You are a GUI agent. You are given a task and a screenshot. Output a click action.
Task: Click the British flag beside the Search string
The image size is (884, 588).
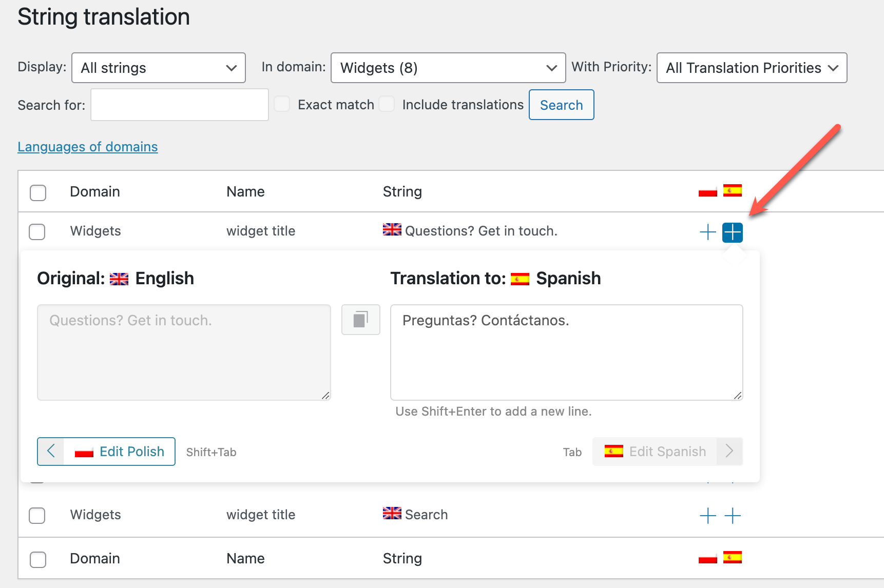click(x=391, y=513)
